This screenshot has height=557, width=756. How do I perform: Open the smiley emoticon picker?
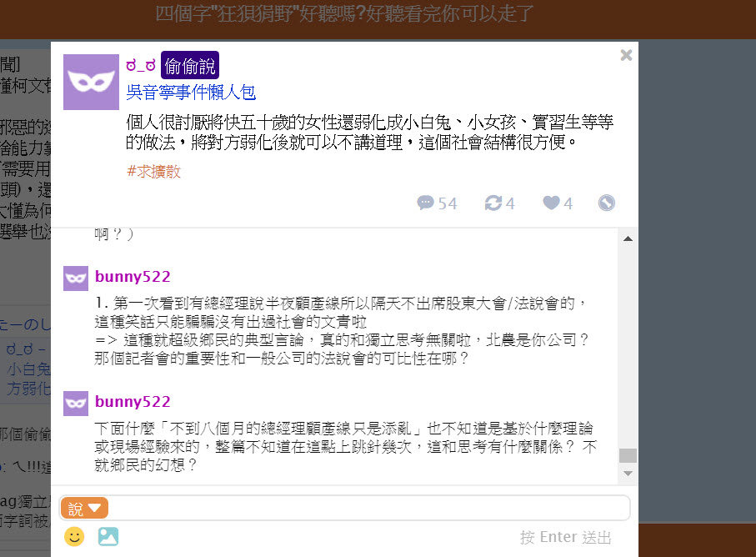(74, 536)
